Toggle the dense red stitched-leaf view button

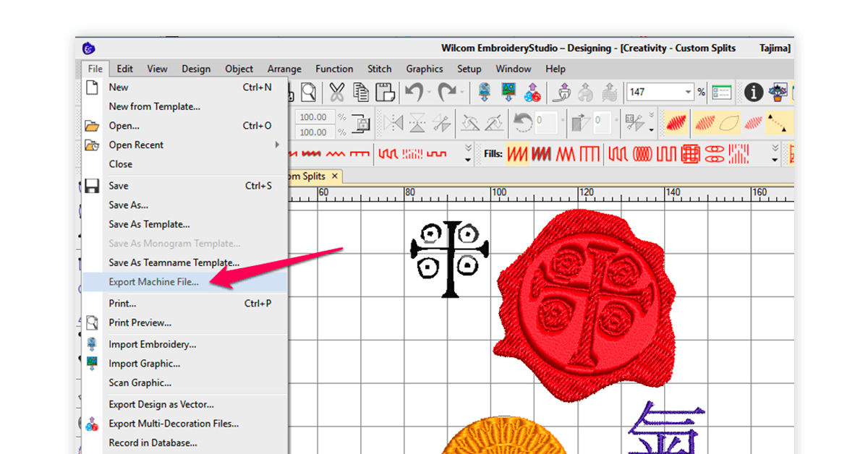(x=676, y=123)
